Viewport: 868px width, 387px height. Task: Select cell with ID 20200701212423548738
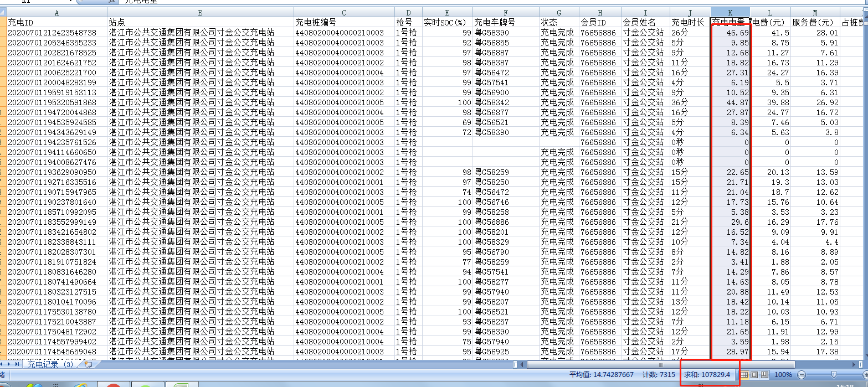click(x=57, y=33)
